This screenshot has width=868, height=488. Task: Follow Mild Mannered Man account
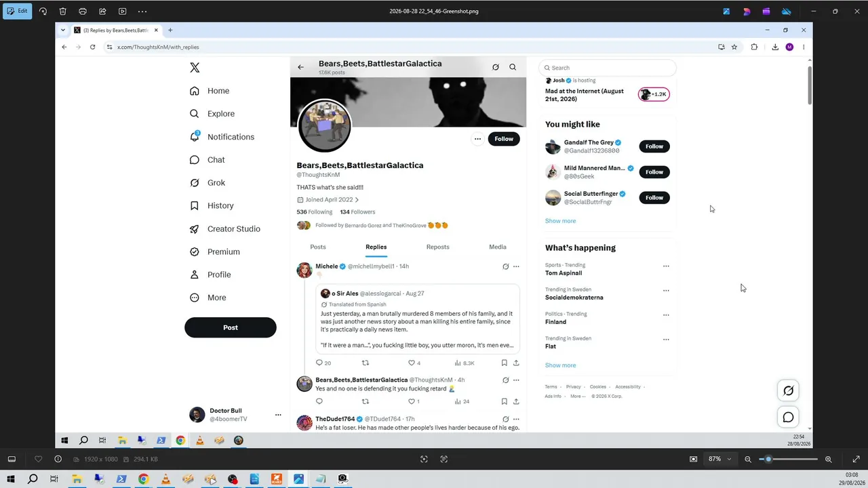(x=654, y=172)
